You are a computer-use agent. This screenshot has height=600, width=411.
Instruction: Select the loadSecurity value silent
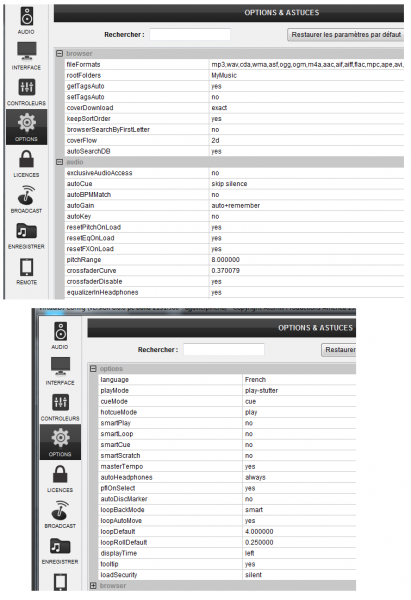click(x=253, y=575)
